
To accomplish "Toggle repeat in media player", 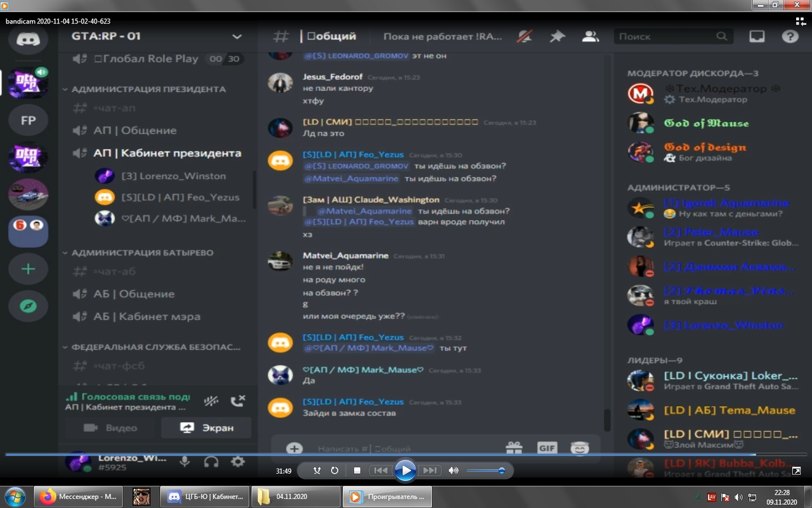I will coord(334,471).
